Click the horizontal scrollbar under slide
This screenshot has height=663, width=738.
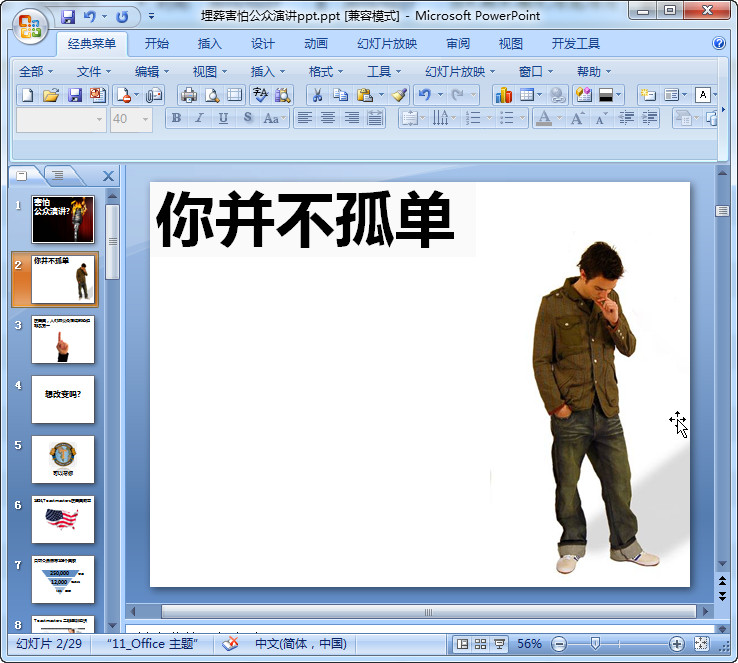coord(428,612)
